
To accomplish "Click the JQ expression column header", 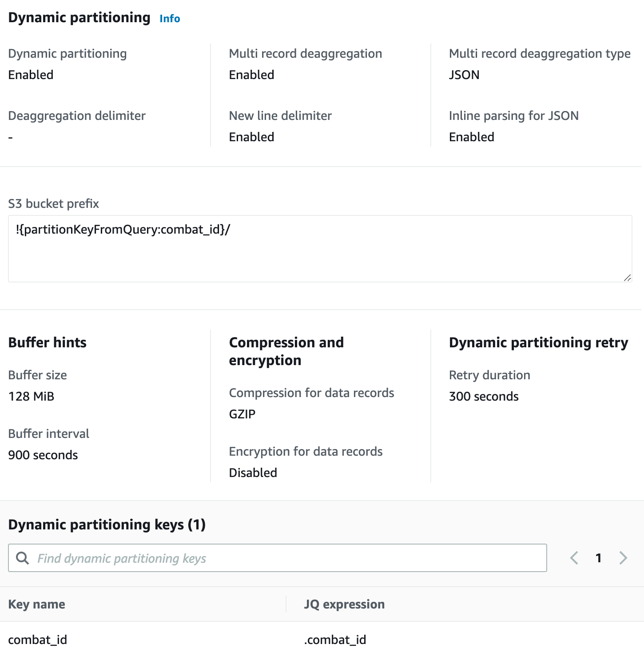I will pos(344,604).
